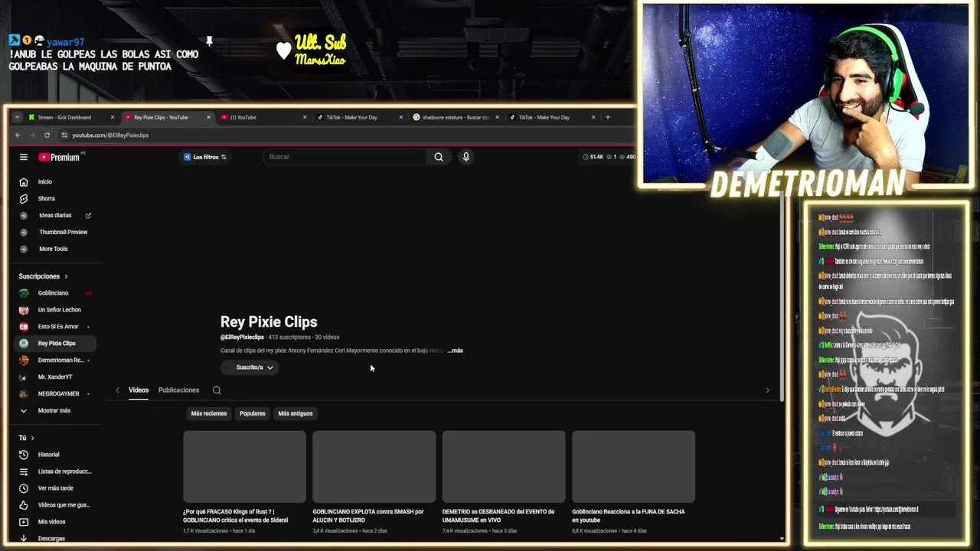Click the @ElReyPixieclips channel handle
Viewport: 980px width, 551px height.
[242, 337]
